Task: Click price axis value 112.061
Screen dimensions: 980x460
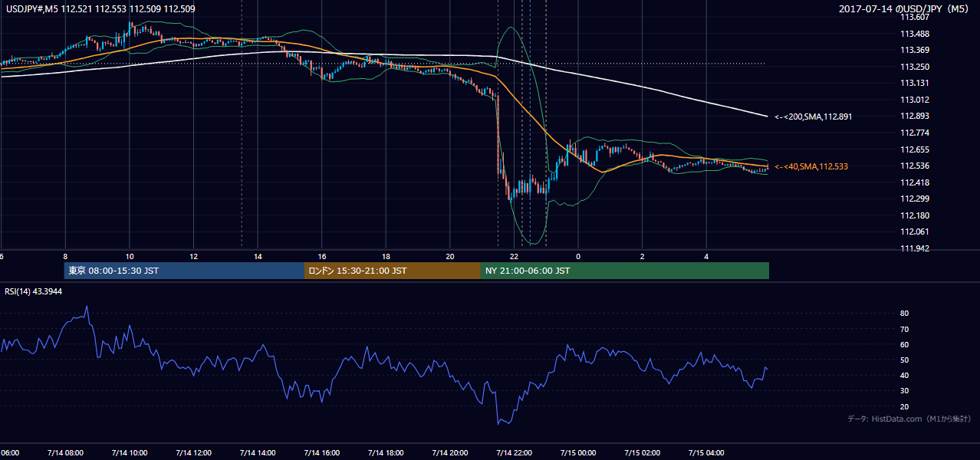Action: click(x=915, y=232)
